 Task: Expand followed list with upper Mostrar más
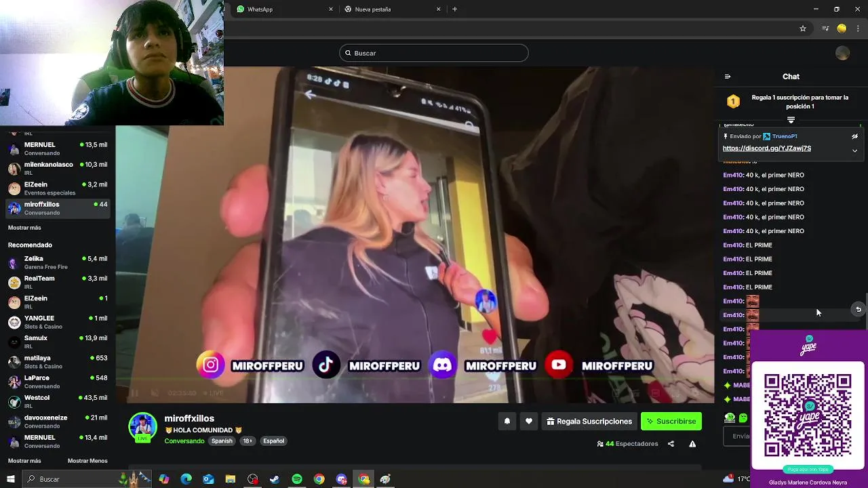click(24, 228)
